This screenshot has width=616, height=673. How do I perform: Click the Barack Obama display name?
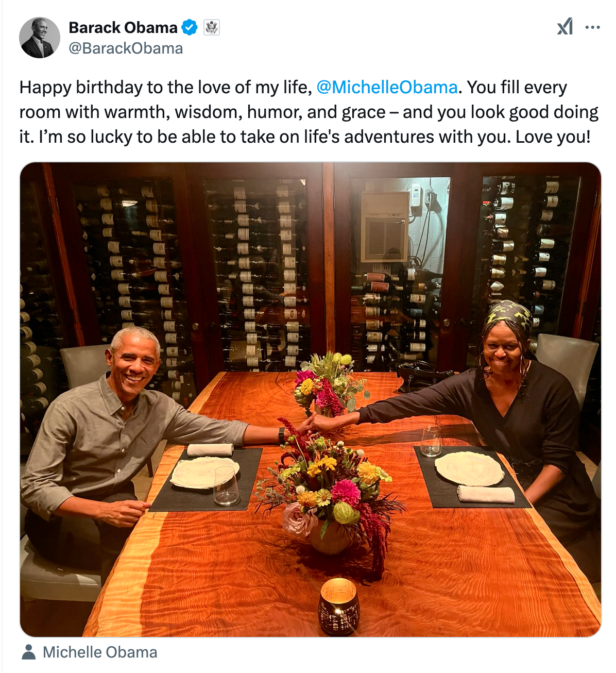click(123, 27)
